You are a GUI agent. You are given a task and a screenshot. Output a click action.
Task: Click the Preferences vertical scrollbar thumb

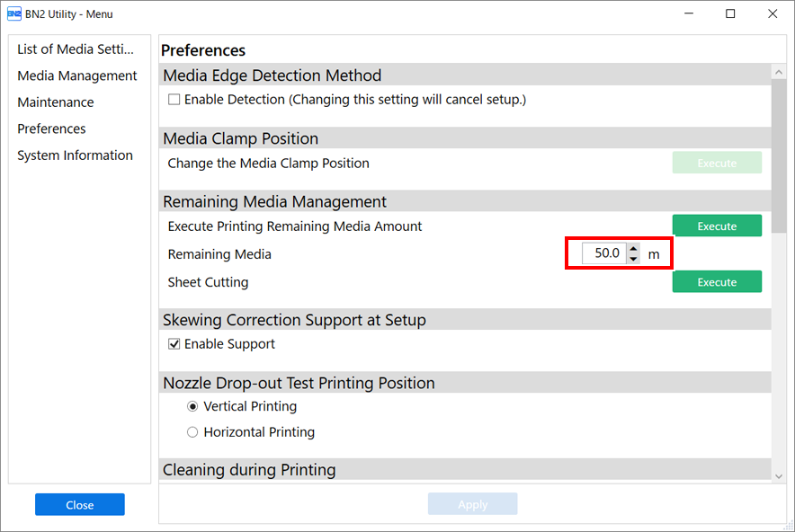(x=779, y=156)
